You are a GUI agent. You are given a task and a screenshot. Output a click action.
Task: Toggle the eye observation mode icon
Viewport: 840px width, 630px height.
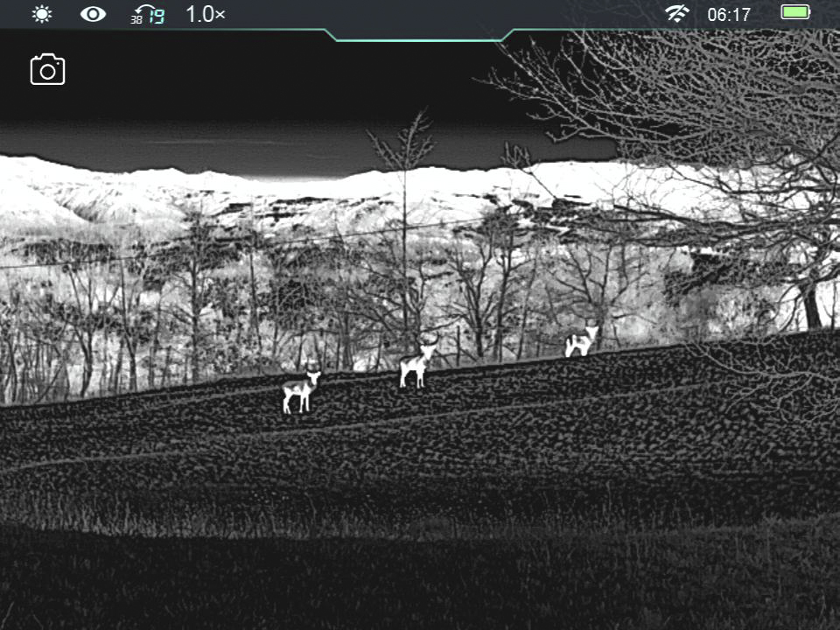93,14
